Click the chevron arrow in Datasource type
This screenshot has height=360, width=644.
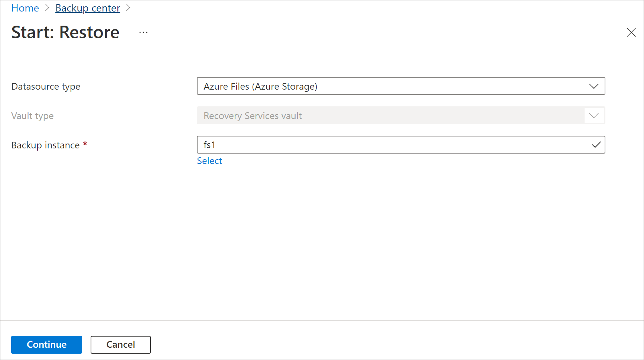coord(593,86)
